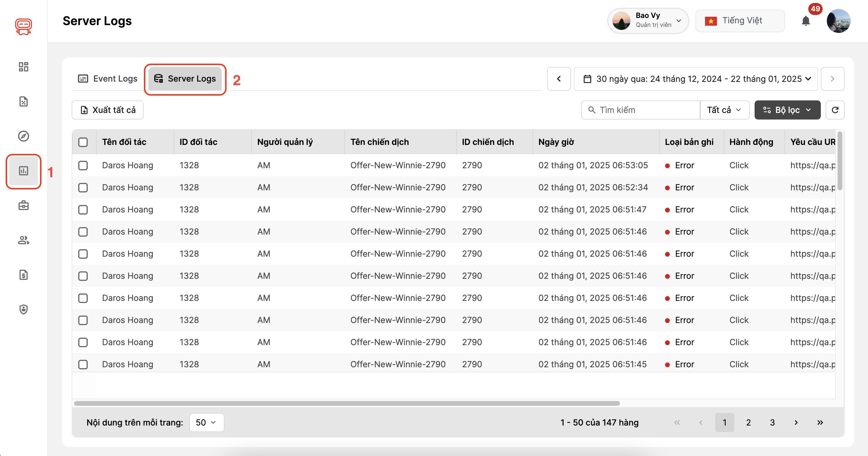Screen dimensions: 868x456
Task: Check the row checkbox for 06:52:34 entry
Action: [x=83, y=188]
